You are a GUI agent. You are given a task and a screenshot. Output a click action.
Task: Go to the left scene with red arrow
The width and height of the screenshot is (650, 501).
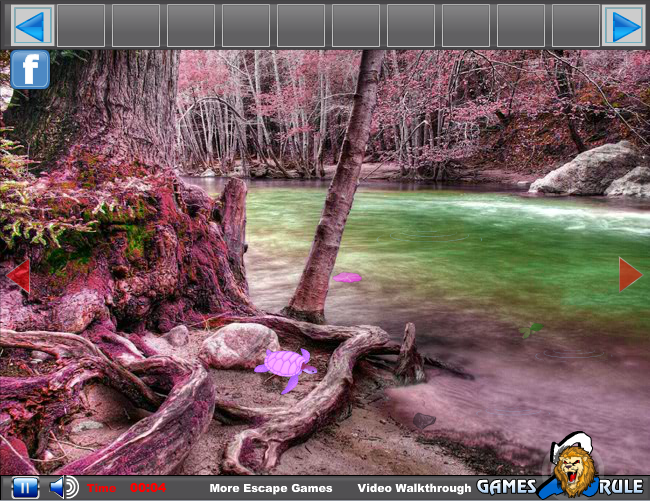(x=18, y=276)
